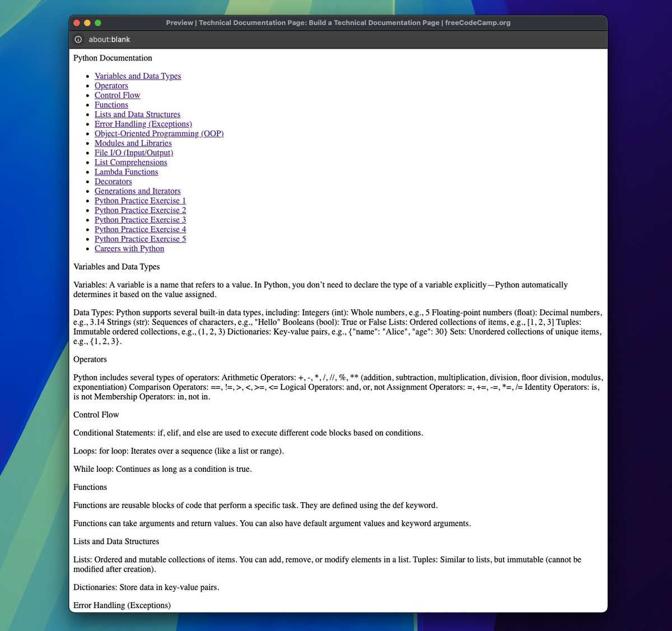This screenshot has width=672, height=631.
Task: Click the 'Error Handling (Exceptions)' section heading
Action: click(x=122, y=605)
